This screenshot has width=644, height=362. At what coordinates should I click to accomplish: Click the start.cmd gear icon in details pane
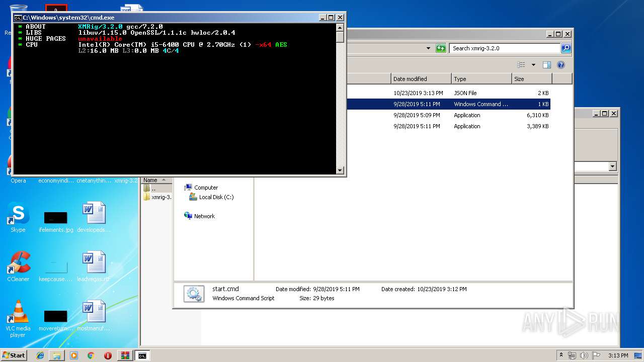194,294
